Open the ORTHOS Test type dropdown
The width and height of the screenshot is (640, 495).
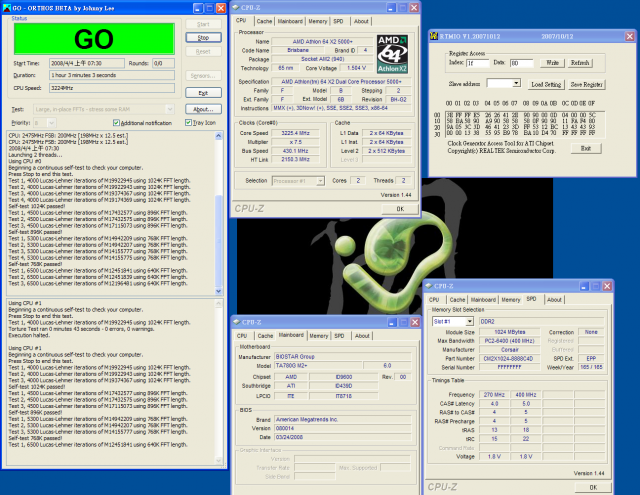tap(170, 109)
